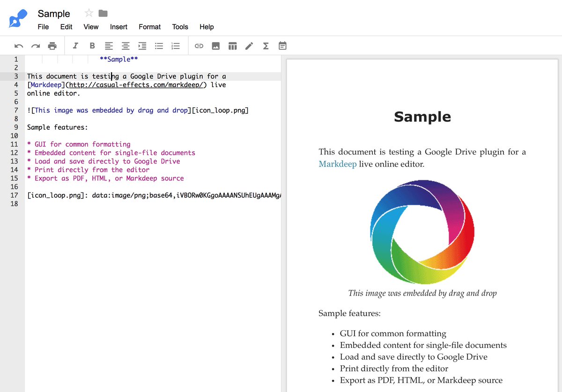Click the calendar icon in the toolbar
The image size is (562, 392).
(x=282, y=46)
